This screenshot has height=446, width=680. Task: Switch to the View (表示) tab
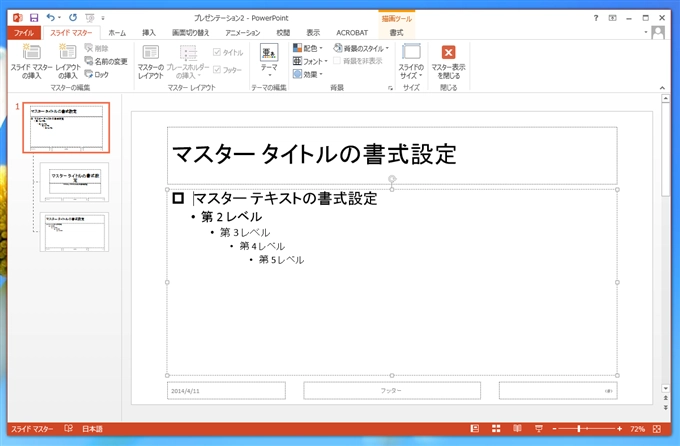click(x=313, y=33)
